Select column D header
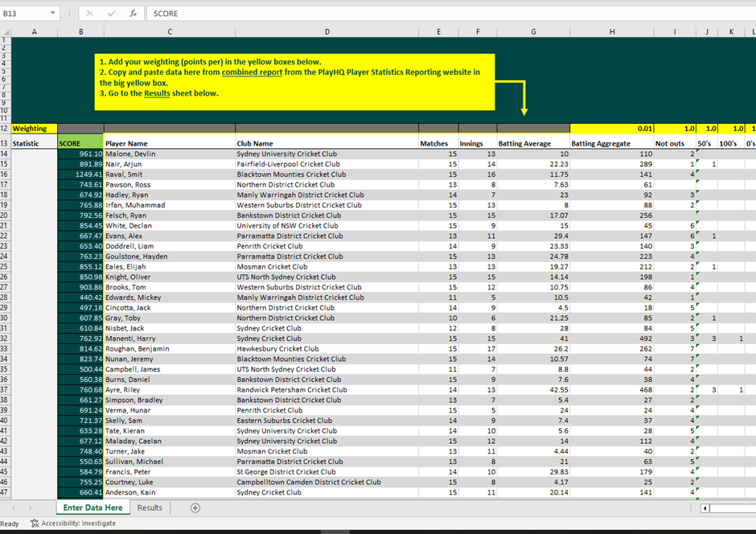The height and width of the screenshot is (534, 756). tap(327, 31)
